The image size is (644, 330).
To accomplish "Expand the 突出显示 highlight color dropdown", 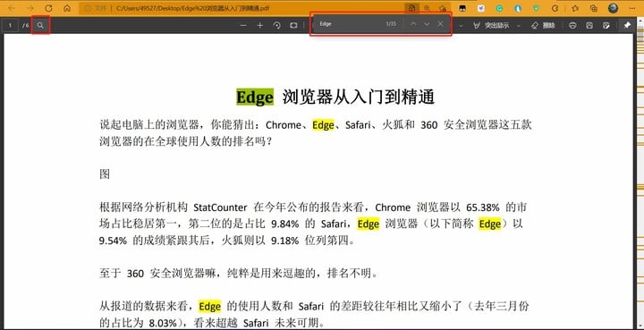I will 518,25.
